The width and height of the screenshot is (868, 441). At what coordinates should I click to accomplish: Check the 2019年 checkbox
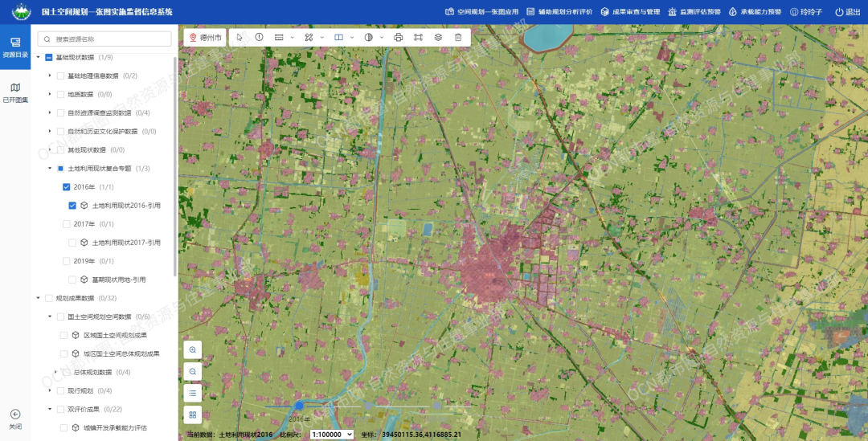pyautogui.click(x=67, y=261)
